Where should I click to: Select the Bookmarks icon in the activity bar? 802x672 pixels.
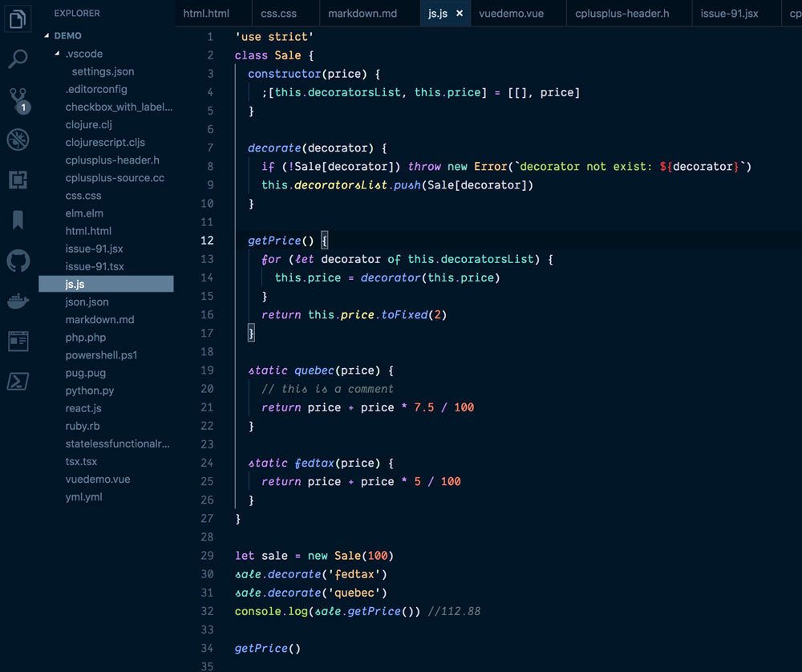pyautogui.click(x=18, y=219)
